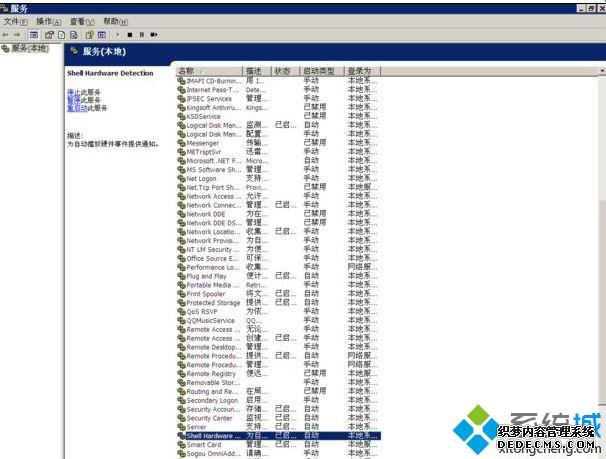Open the Help toolbar icon
Screen dimensions: 606x459
coord(90,35)
